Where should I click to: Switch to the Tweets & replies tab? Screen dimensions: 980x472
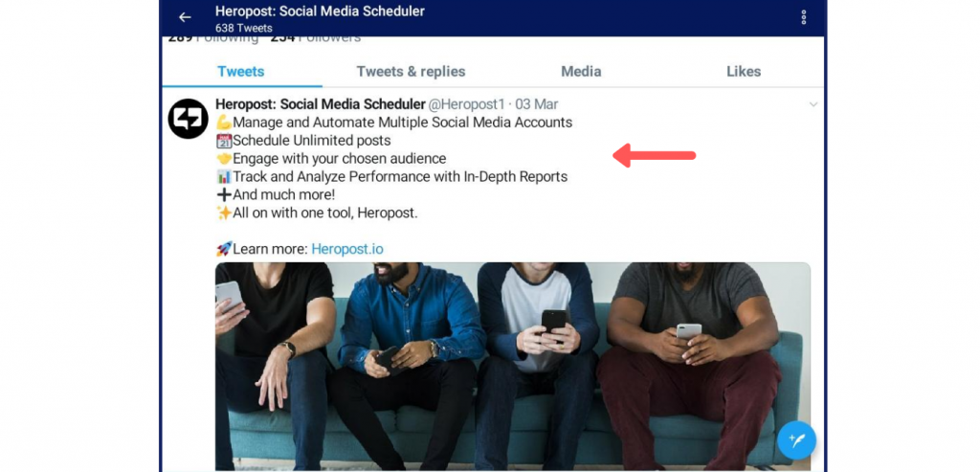[411, 71]
